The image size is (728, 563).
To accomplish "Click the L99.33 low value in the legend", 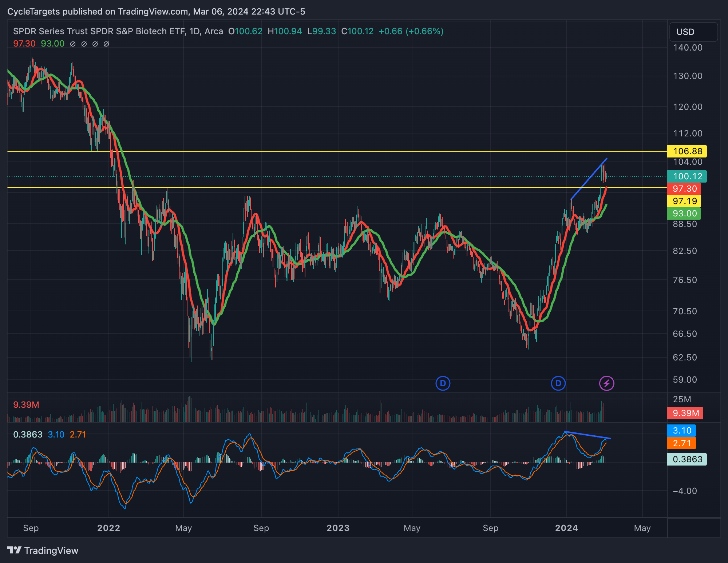I will click(x=321, y=31).
